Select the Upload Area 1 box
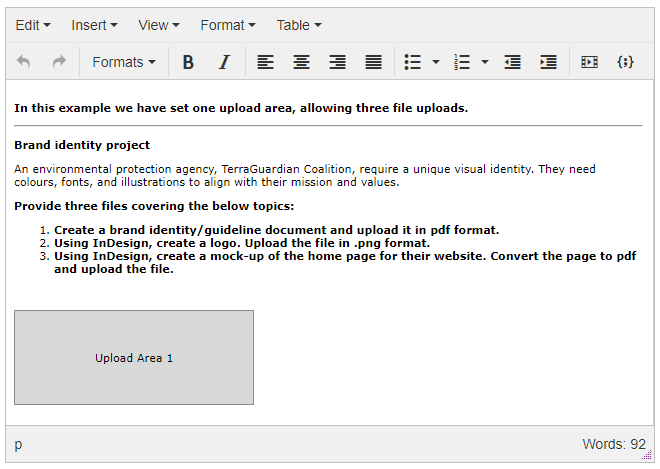This screenshot has width=660, height=469. [x=134, y=358]
